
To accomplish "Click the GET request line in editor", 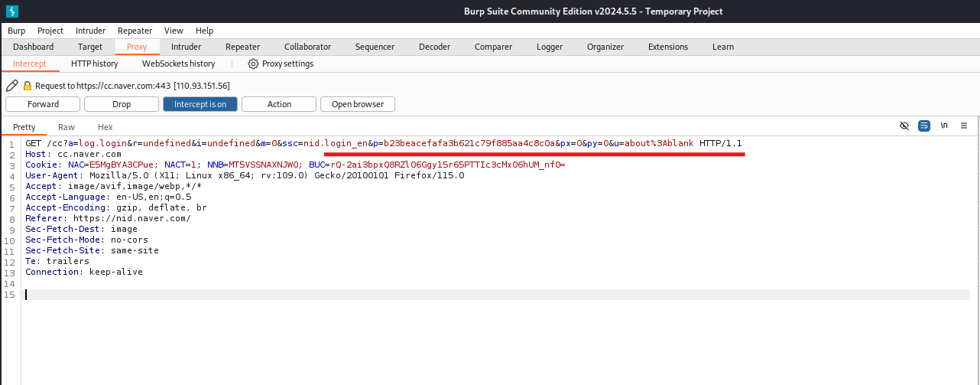I will click(x=384, y=143).
